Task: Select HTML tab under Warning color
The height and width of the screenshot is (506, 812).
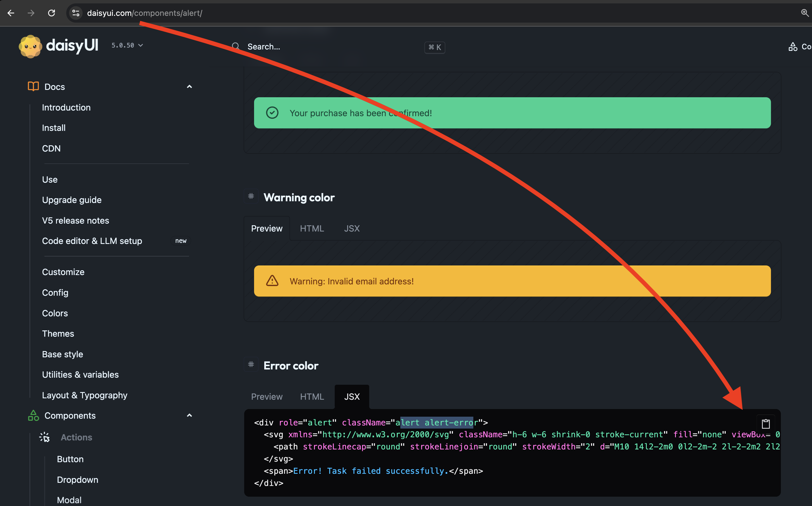Action: [312, 228]
